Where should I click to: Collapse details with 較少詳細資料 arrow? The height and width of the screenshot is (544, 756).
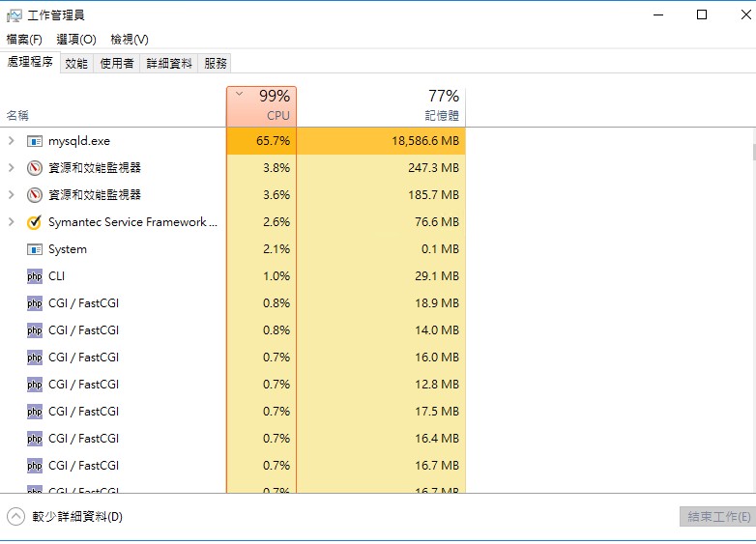15,517
